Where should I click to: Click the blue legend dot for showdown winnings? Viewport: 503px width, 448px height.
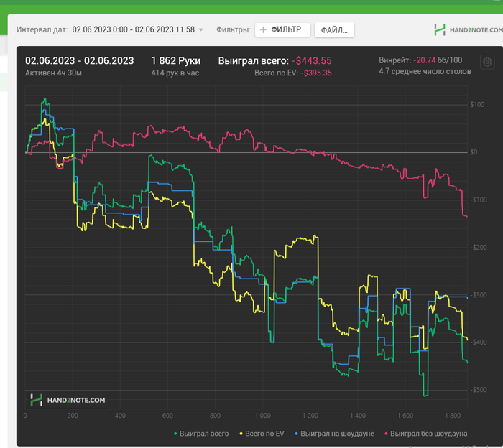pyautogui.click(x=296, y=434)
